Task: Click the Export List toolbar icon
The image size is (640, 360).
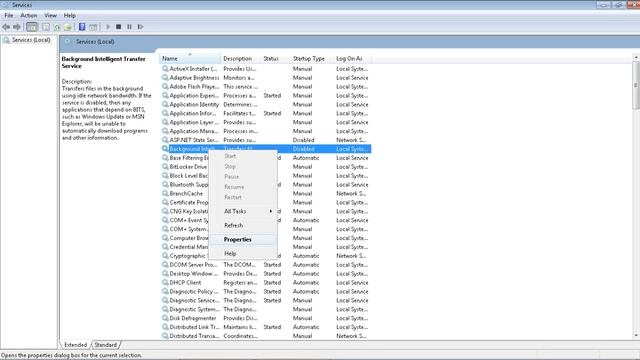Action: click(x=68, y=27)
